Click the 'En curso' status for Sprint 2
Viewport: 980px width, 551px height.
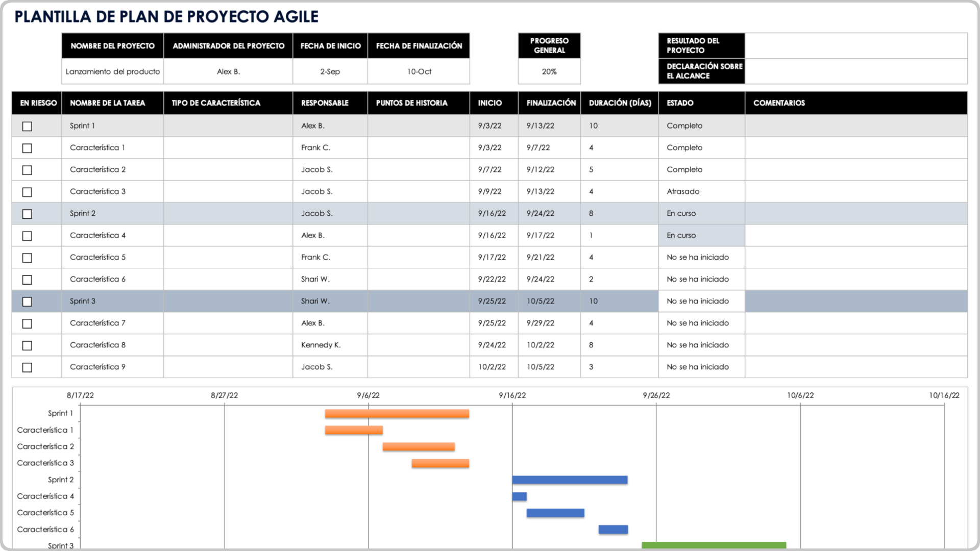(x=702, y=214)
